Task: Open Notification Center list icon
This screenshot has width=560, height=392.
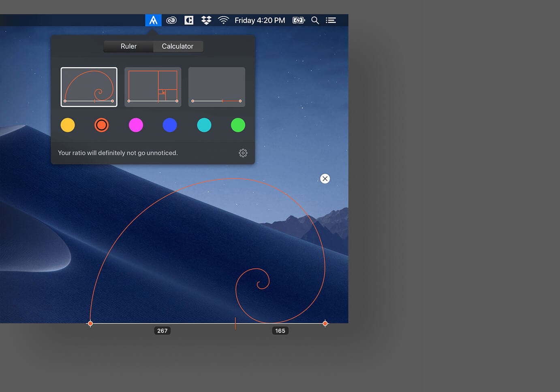Action: coord(331,20)
